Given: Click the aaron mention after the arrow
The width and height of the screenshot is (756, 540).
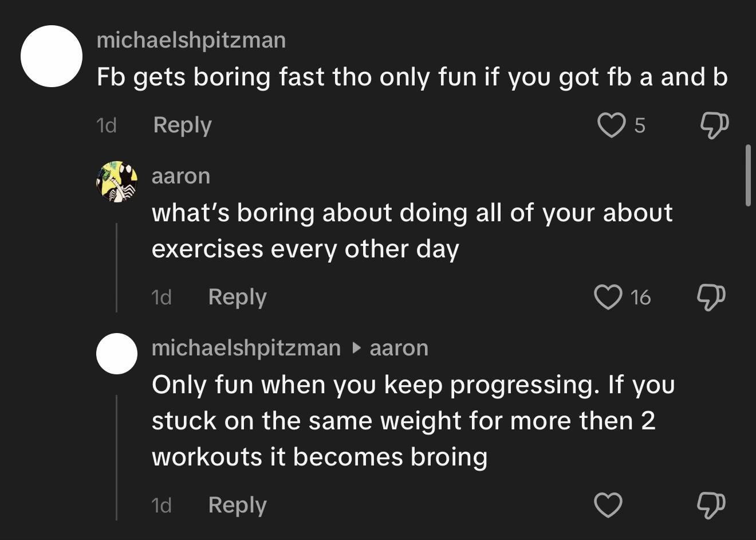Looking at the screenshot, I should (399, 348).
